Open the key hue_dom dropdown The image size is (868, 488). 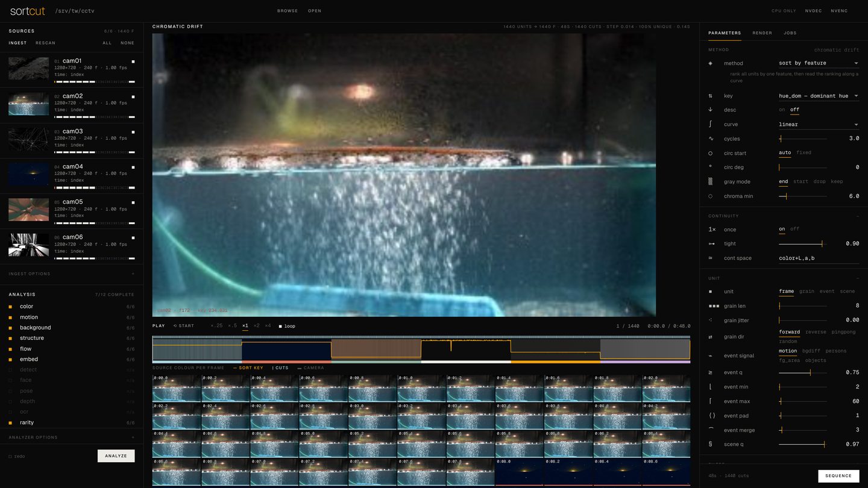819,96
